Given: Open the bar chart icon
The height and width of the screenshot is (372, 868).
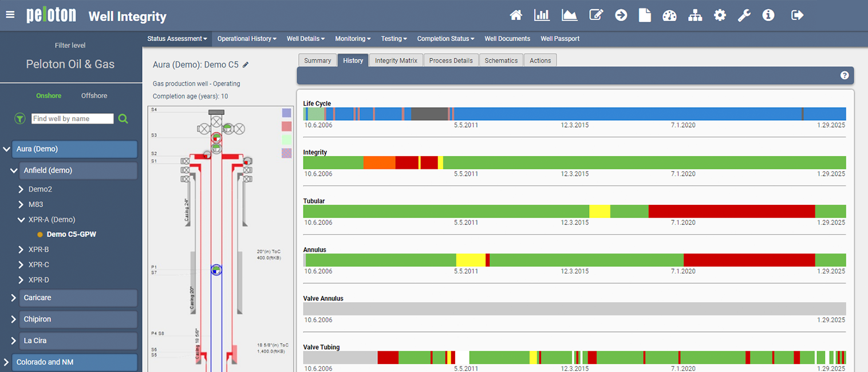Looking at the screenshot, I should pyautogui.click(x=542, y=15).
